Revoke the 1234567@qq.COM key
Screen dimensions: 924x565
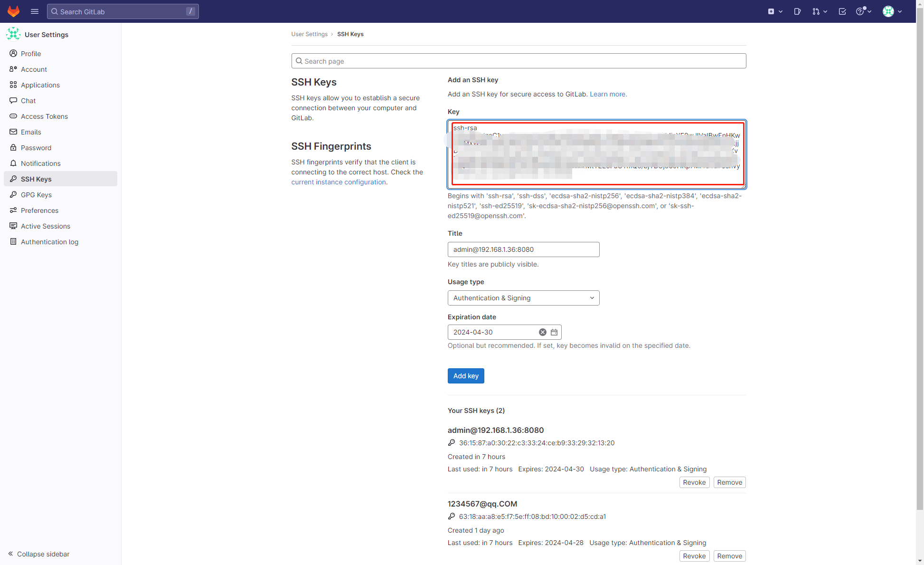pos(694,556)
